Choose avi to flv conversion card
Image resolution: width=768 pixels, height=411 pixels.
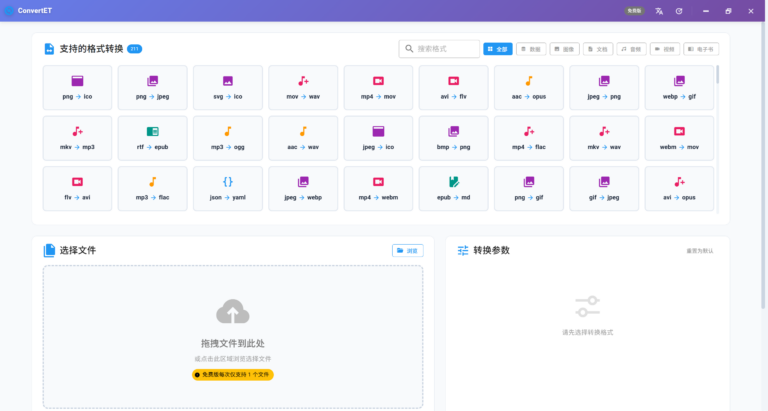tap(454, 88)
